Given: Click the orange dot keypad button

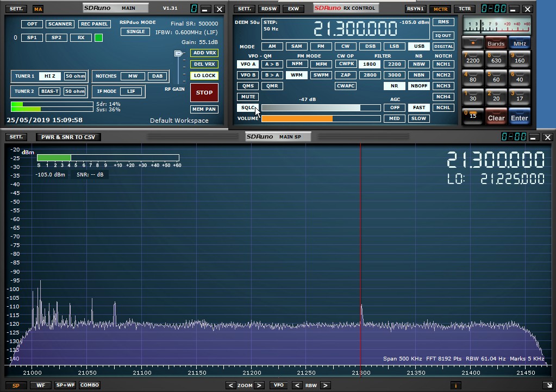Looking at the screenshot, I should click(x=473, y=43).
